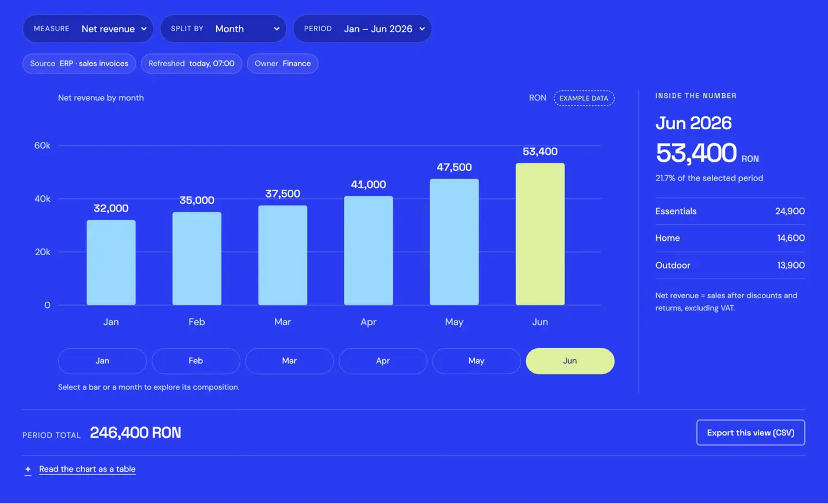
Task: Click the Refreshed today, 07:00 chip
Action: point(191,64)
